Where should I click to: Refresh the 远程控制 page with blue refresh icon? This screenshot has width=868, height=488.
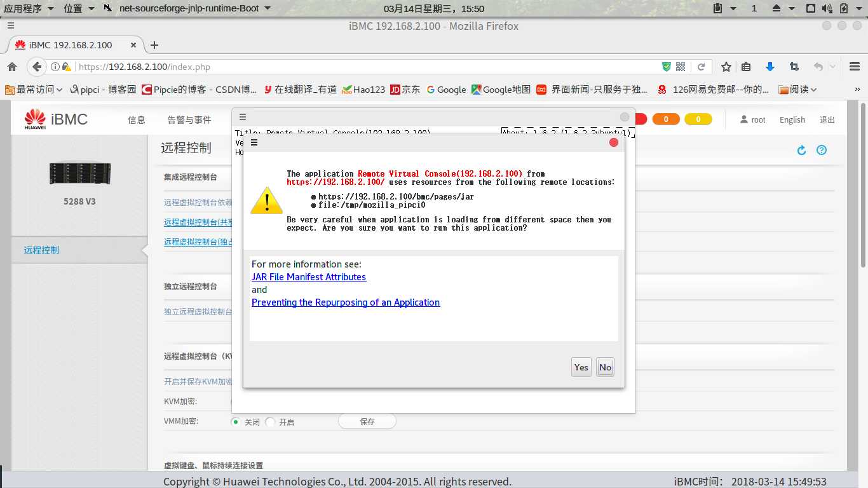pyautogui.click(x=801, y=150)
